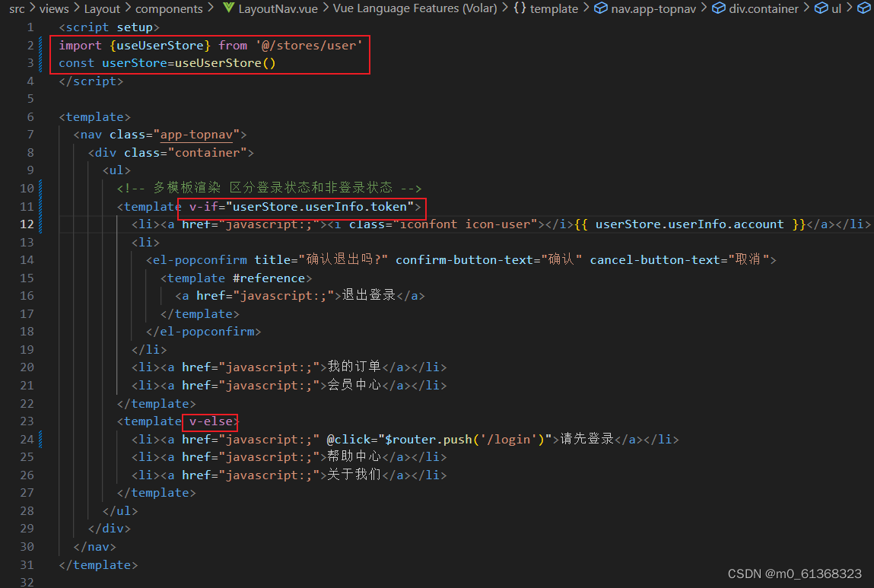Click the 帮助中心 text

click(354, 456)
